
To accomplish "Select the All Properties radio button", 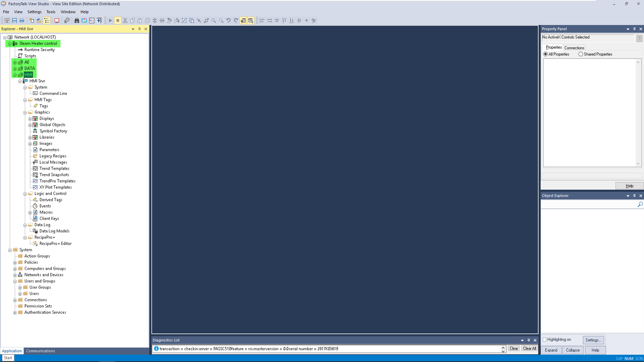I will [x=546, y=54].
